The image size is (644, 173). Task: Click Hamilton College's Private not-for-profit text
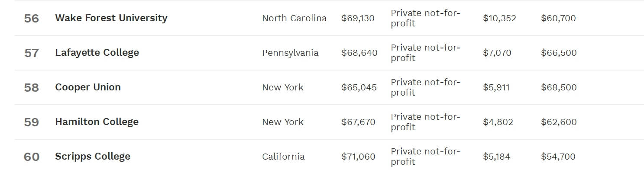(x=425, y=122)
